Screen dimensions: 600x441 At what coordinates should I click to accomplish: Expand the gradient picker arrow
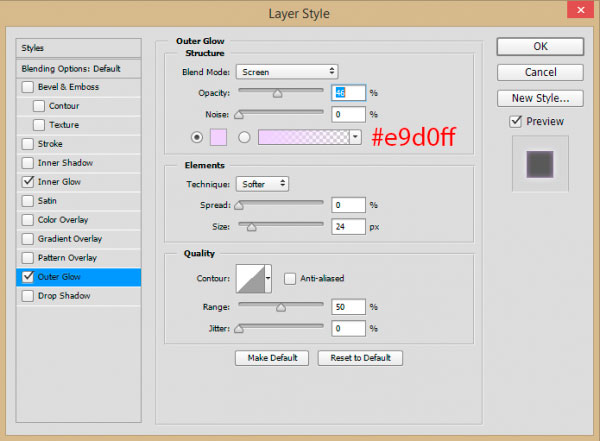coord(355,137)
